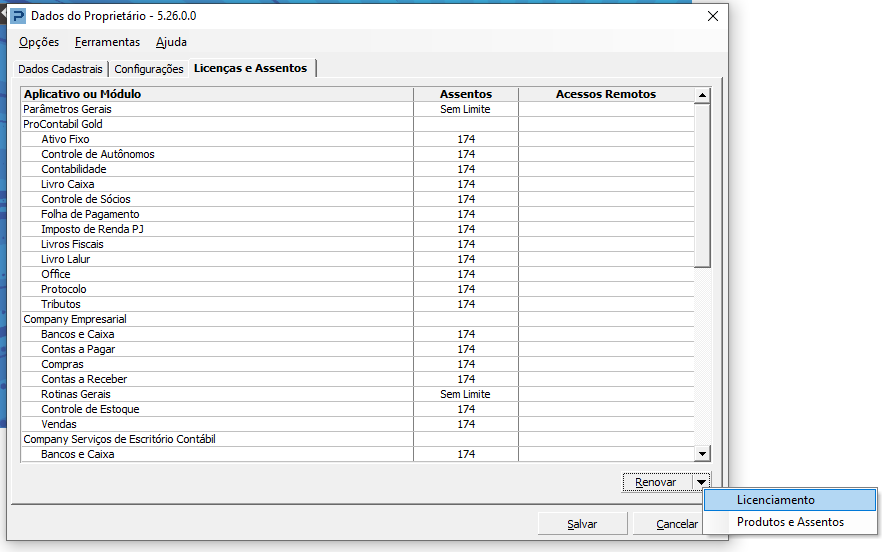Open the Ferramentas menu

107,42
